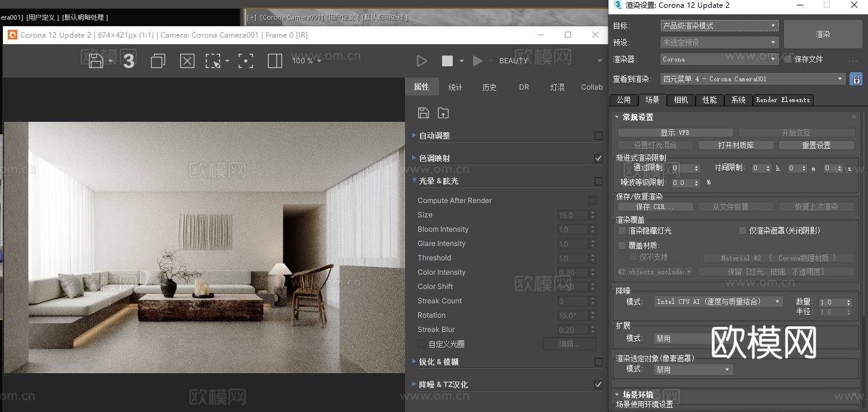Open the BEAUTY render element dropdown
The image size is (868, 412).
599,60
